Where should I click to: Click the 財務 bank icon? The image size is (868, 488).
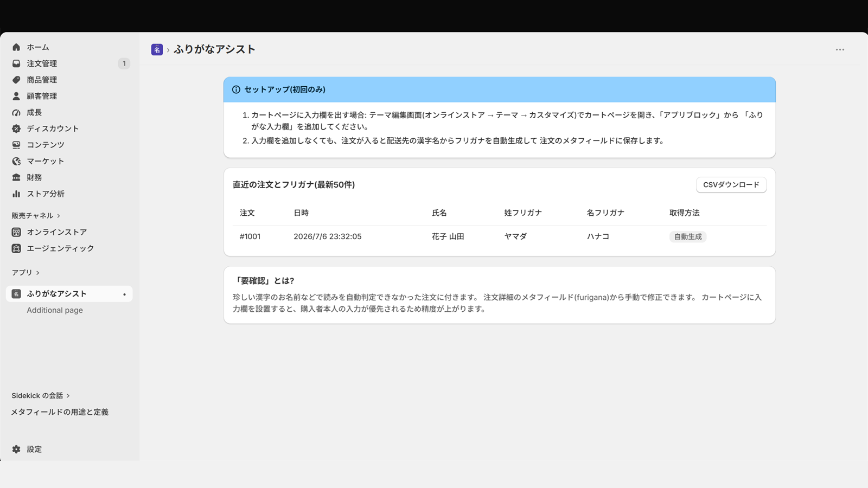(16, 177)
